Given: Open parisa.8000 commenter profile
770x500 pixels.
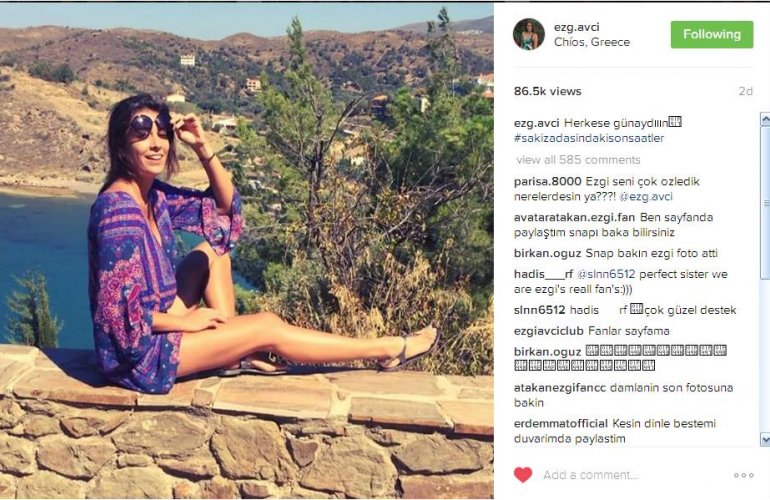Looking at the screenshot, I should tap(548, 182).
